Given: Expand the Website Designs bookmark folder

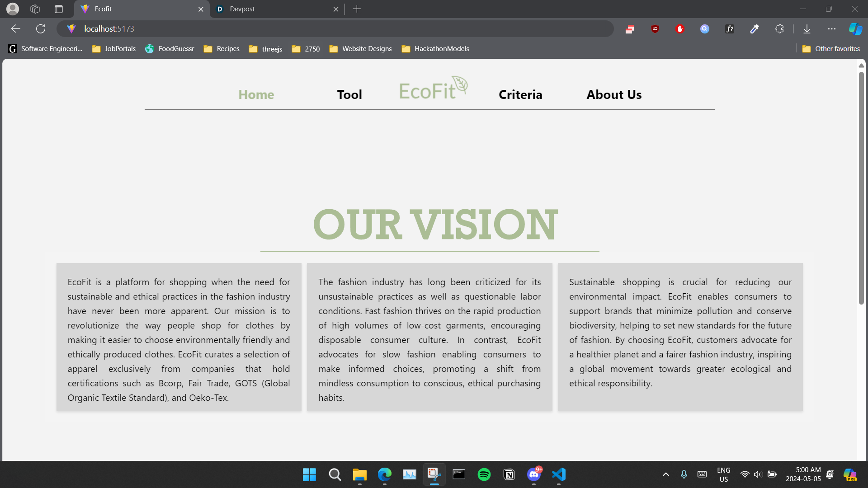Looking at the screenshot, I should pyautogui.click(x=360, y=49).
